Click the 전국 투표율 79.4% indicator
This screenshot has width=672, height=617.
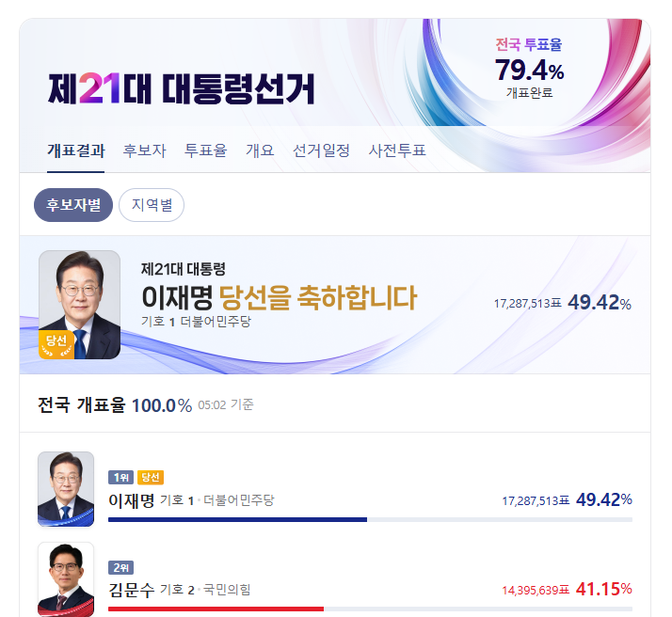coord(529,68)
